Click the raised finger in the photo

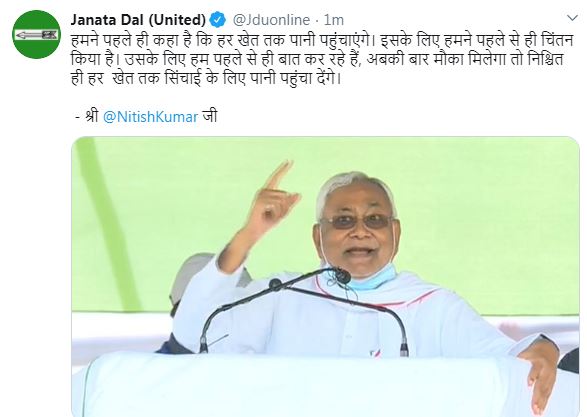coord(278,176)
